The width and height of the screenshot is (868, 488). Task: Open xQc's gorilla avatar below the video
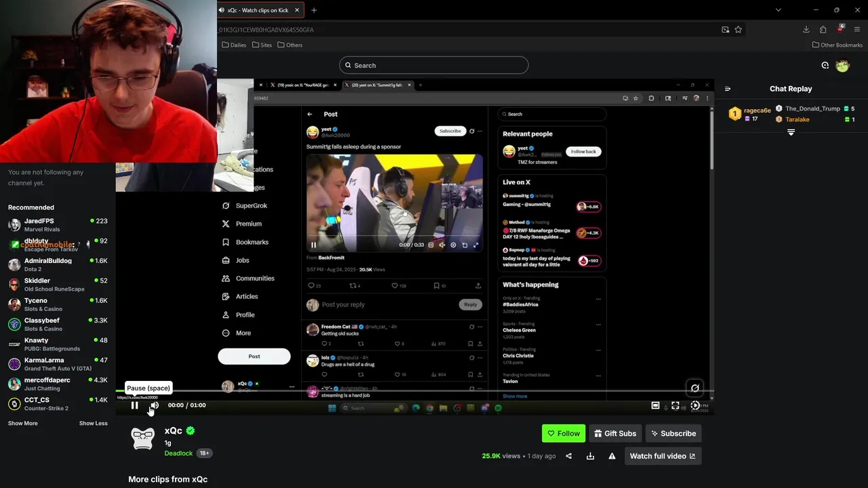[142, 438]
